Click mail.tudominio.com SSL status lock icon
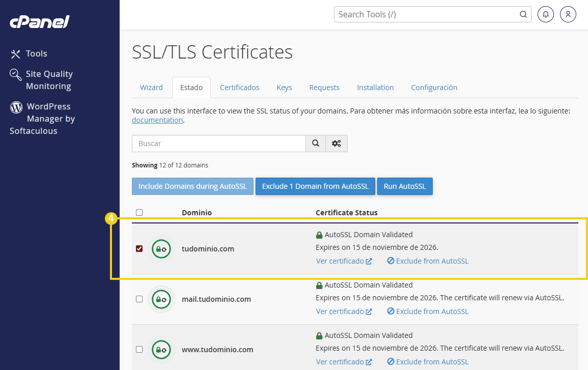This screenshot has height=370, width=588. (161, 299)
